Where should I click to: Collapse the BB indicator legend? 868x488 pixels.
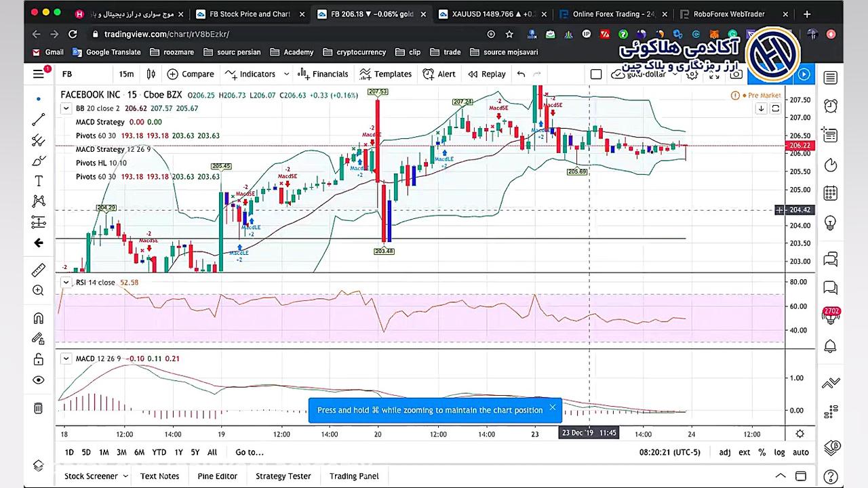pyautogui.click(x=66, y=108)
